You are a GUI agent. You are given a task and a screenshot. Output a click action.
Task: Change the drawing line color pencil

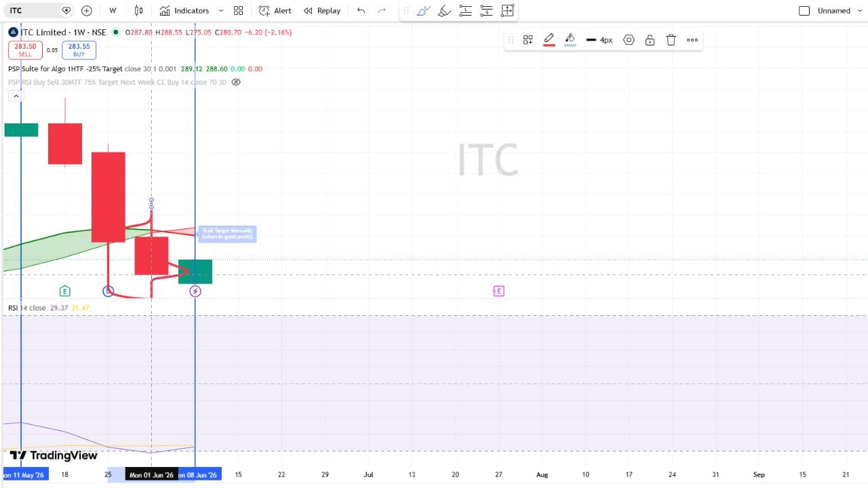click(549, 40)
